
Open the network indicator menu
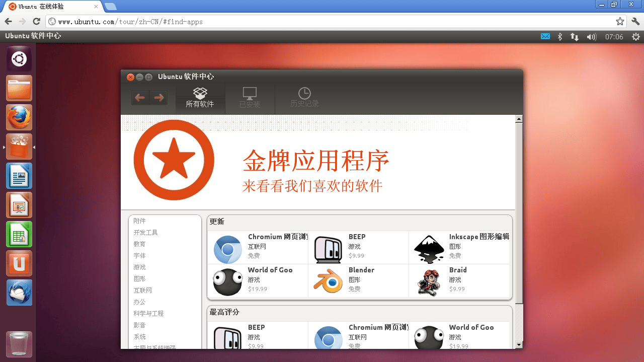tap(575, 37)
